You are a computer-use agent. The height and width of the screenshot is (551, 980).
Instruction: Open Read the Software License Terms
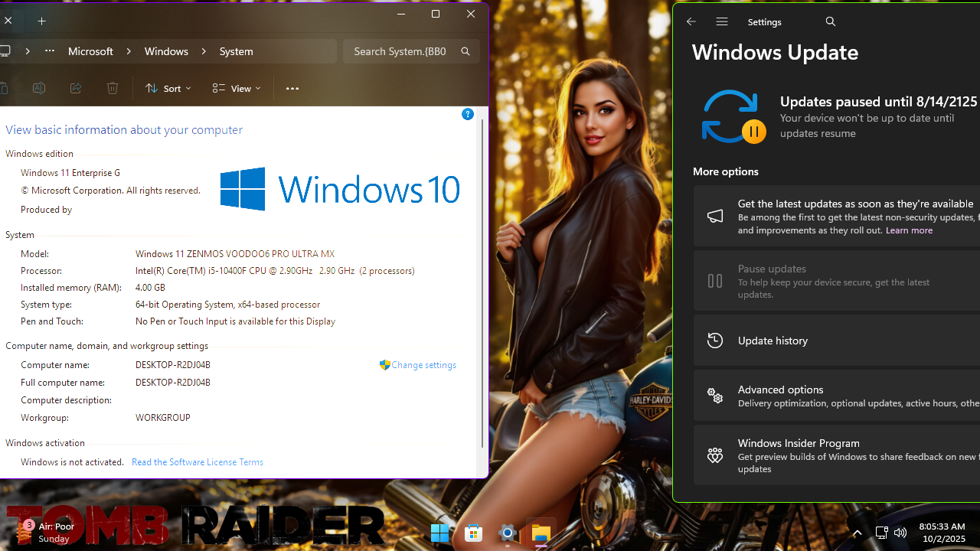(x=198, y=462)
